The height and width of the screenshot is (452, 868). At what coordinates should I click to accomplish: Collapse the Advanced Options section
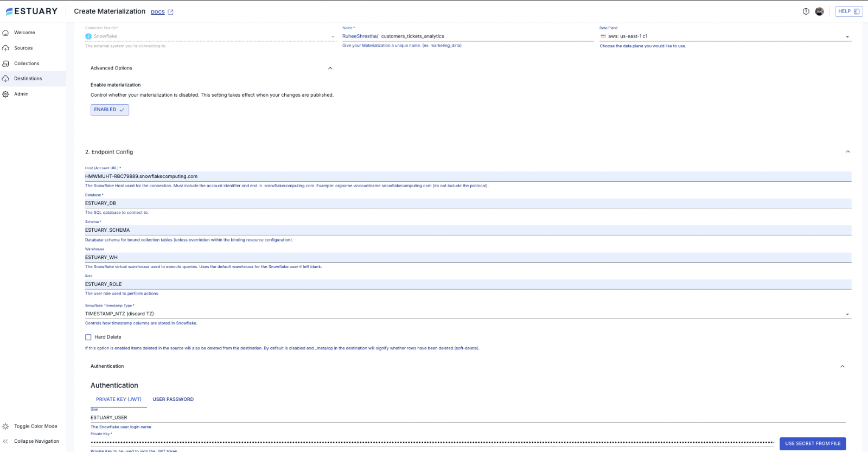pos(330,68)
